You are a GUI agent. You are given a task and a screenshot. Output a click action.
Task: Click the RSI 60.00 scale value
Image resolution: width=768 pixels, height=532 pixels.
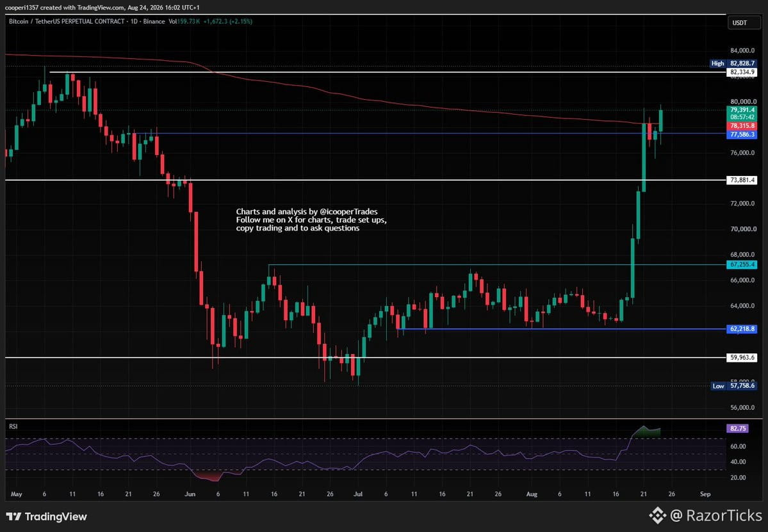pyautogui.click(x=738, y=446)
